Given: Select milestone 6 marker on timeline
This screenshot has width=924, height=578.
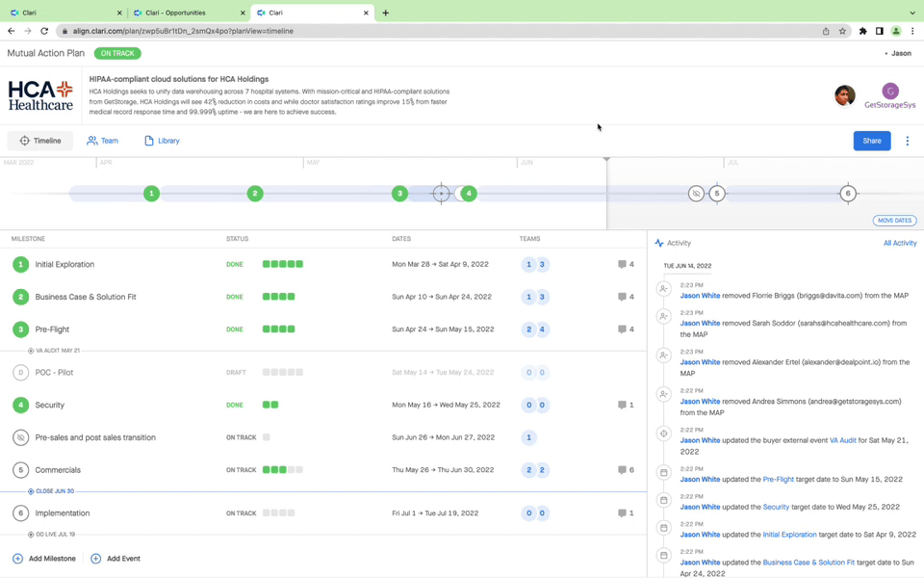Looking at the screenshot, I should pos(848,193).
